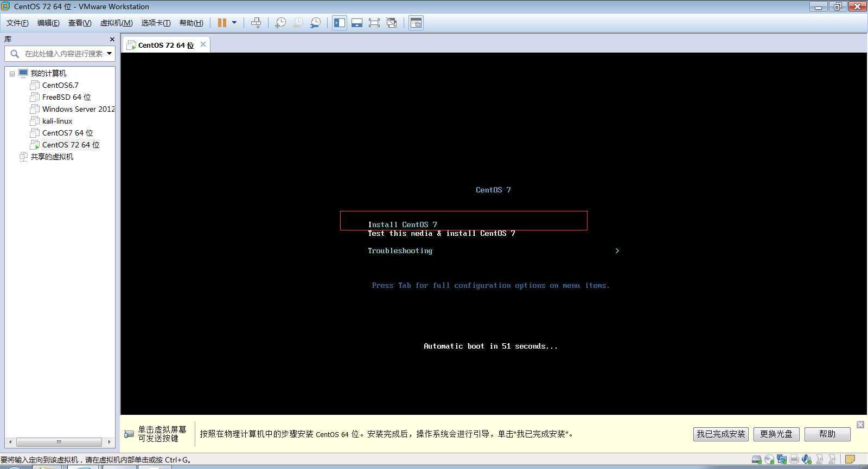Image resolution: width=868 pixels, height=469 pixels.
Task: Select Install CentOS 7 boot option
Action: tap(403, 224)
